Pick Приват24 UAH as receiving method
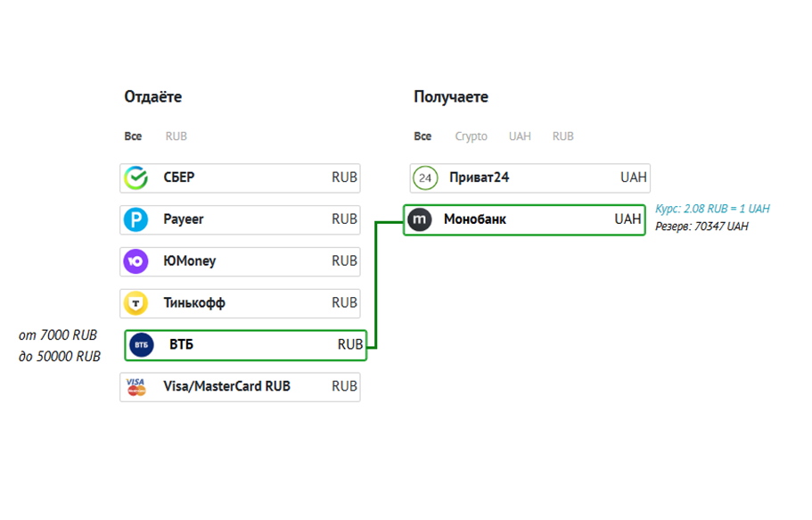812x520 pixels. [x=529, y=177]
